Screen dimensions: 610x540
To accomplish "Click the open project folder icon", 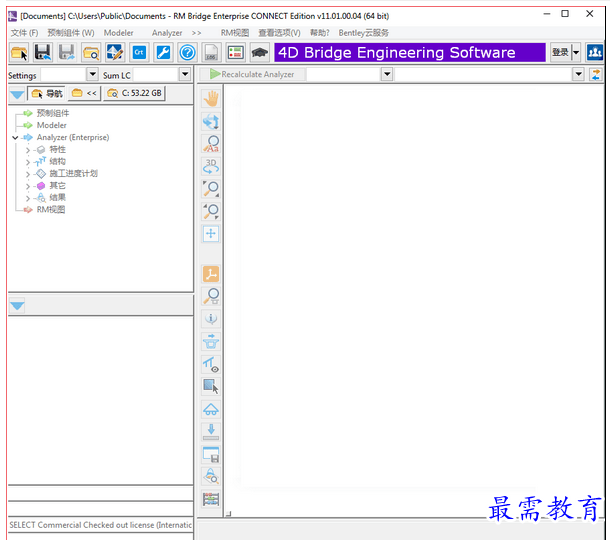I will 19,53.
